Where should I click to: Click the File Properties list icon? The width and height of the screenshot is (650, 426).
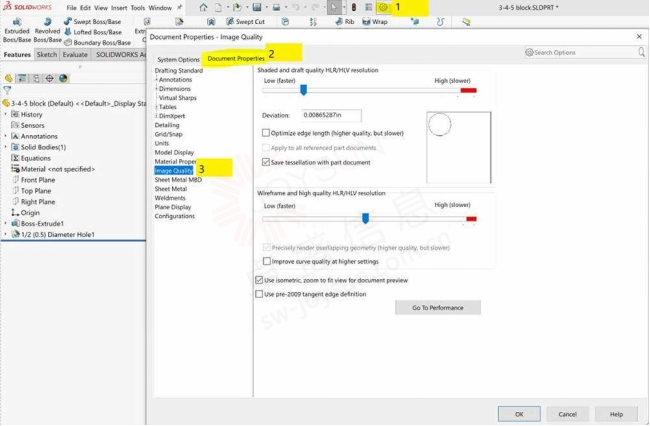[x=368, y=7]
